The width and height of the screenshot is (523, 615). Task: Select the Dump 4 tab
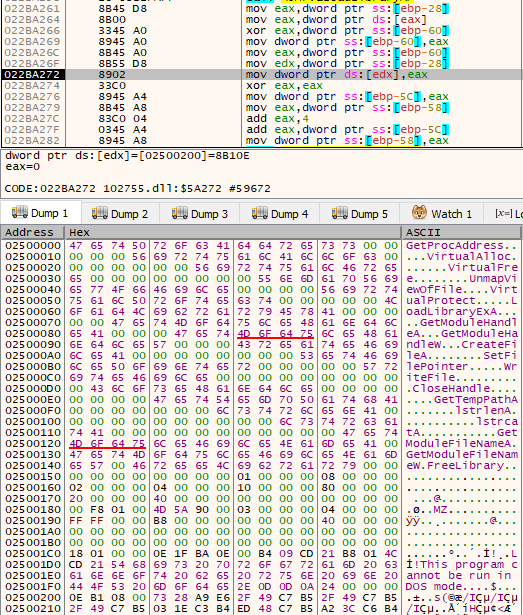280,214
